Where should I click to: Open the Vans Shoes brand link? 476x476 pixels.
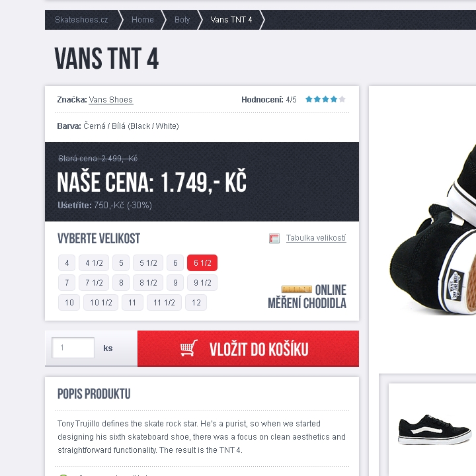pos(111,100)
